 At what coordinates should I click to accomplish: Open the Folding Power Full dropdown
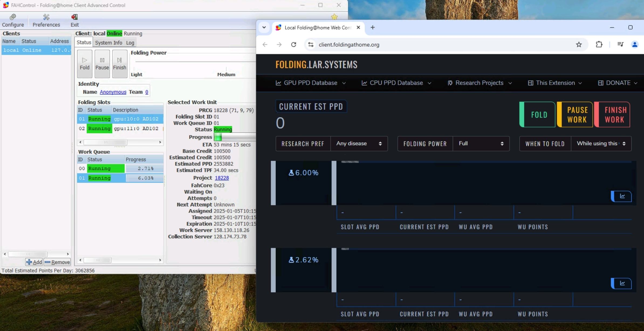481,144
